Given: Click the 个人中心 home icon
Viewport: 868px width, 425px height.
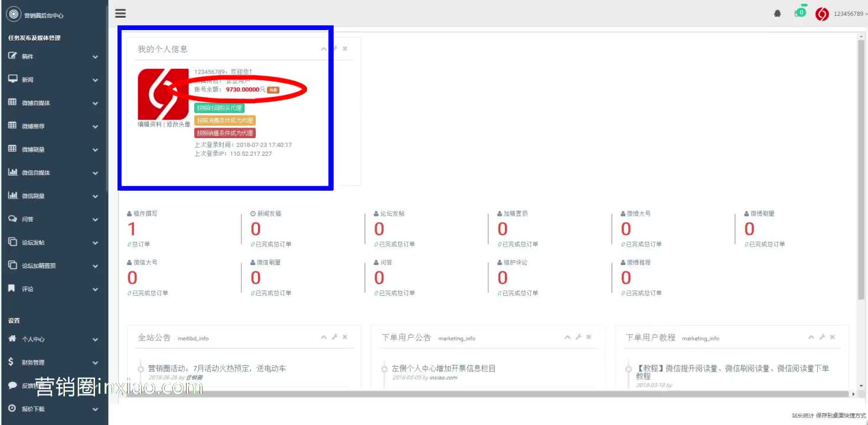Looking at the screenshot, I should click(x=12, y=339).
